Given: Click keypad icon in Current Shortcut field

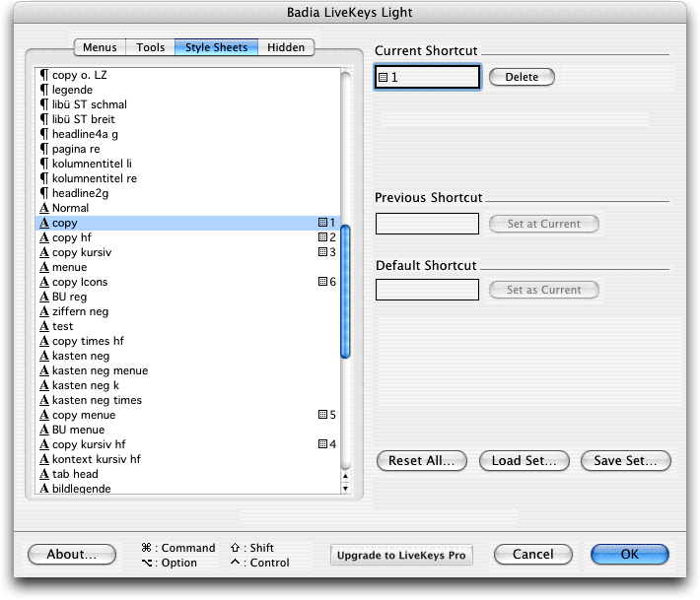Looking at the screenshot, I should pos(384,77).
